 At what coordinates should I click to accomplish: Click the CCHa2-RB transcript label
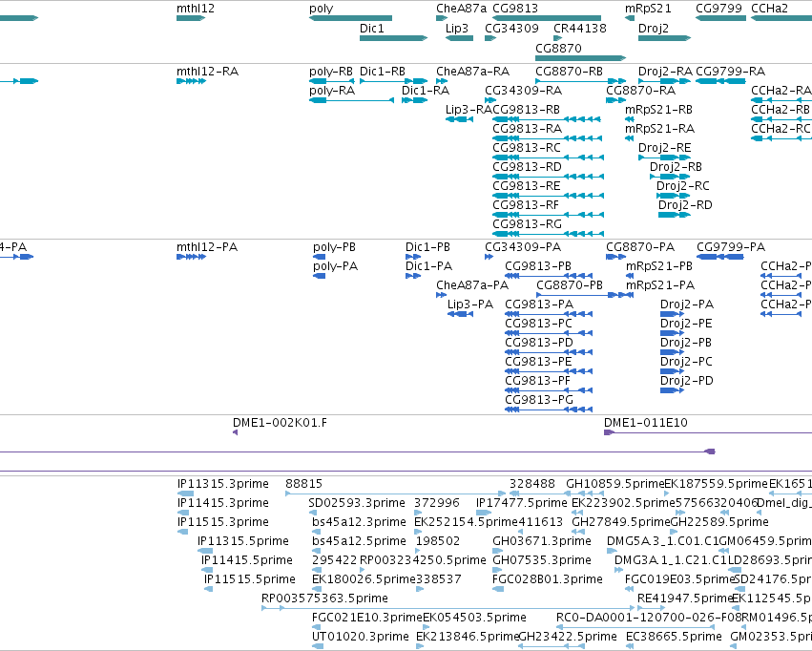click(781, 109)
